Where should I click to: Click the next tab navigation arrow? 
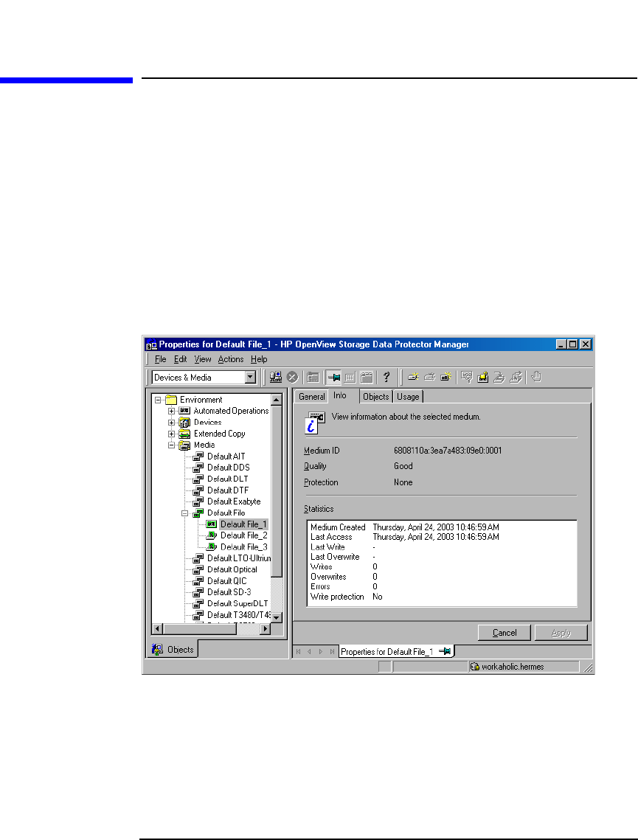tap(321, 652)
